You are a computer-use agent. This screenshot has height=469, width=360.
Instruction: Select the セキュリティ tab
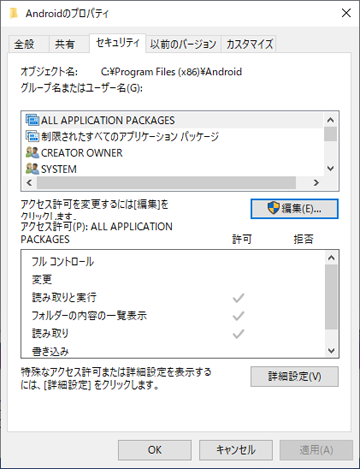click(x=117, y=43)
